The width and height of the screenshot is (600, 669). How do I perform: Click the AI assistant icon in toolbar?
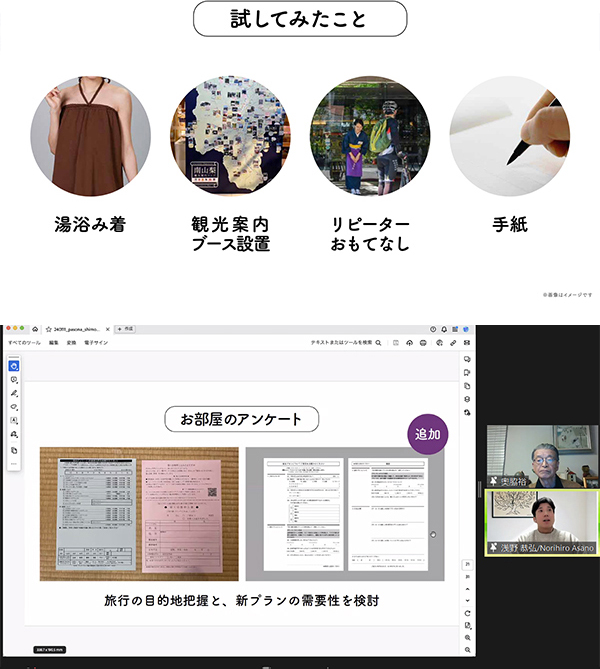click(x=440, y=343)
